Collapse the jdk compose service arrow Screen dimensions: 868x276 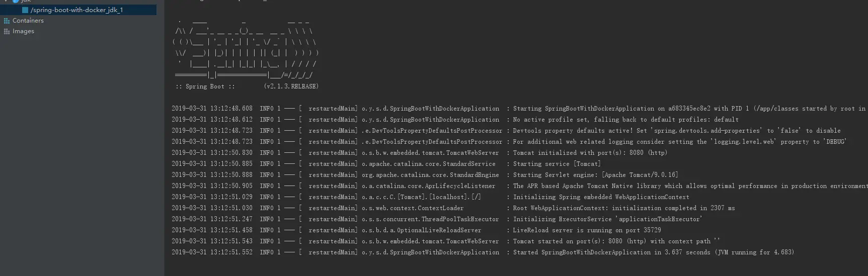6,2
